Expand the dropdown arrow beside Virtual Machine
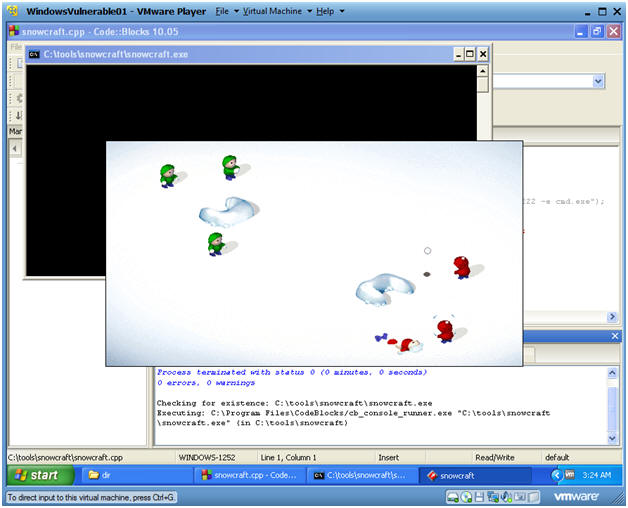Image resolution: width=628 pixels, height=508 pixels. tap(310, 11)
